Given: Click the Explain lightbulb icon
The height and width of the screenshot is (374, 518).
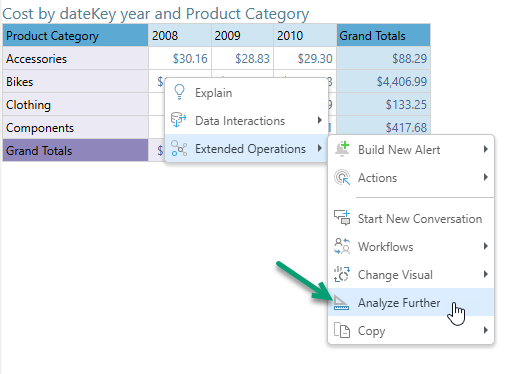Looking at the screenshot, I should [179, 92].
